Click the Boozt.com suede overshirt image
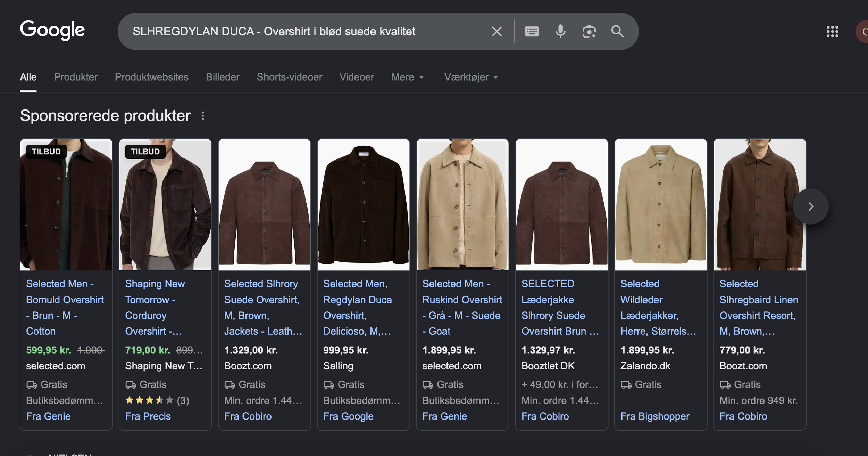Screen dimensions: 868x456 265,205
